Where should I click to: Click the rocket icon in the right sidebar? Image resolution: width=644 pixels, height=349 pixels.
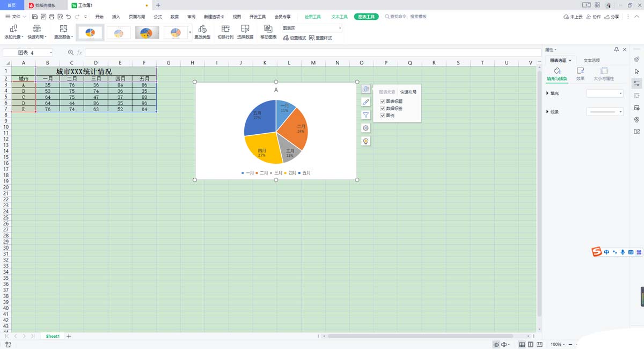[x=636, y=59]
